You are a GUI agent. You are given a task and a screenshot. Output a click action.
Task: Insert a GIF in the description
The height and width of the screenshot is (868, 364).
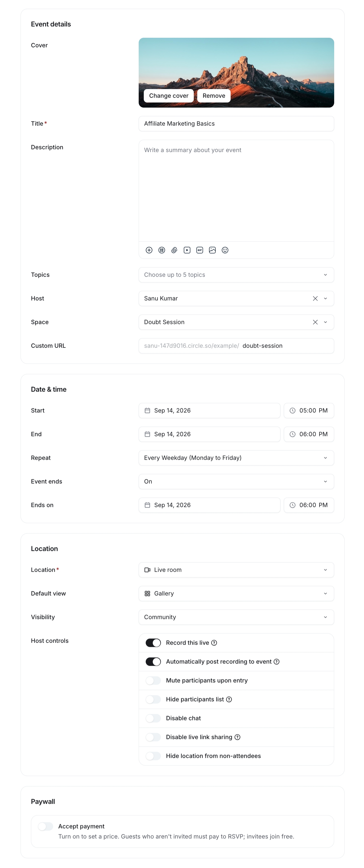[200, 250]
